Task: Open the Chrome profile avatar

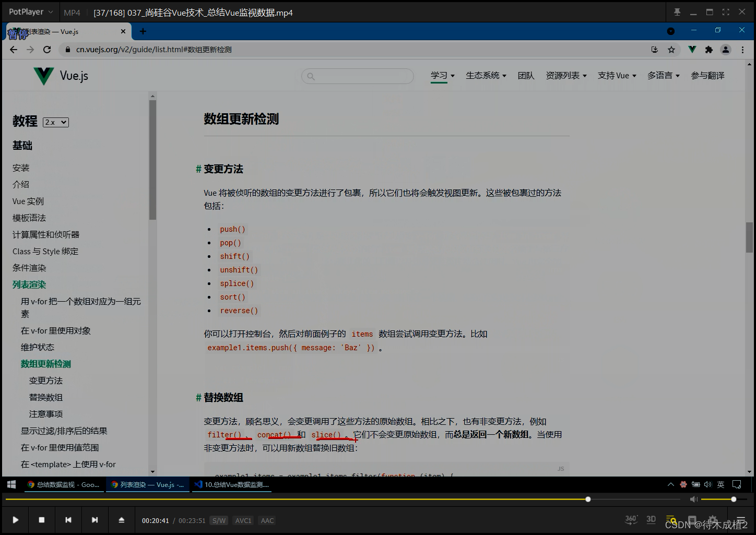Action: click(x=726, y=50)
